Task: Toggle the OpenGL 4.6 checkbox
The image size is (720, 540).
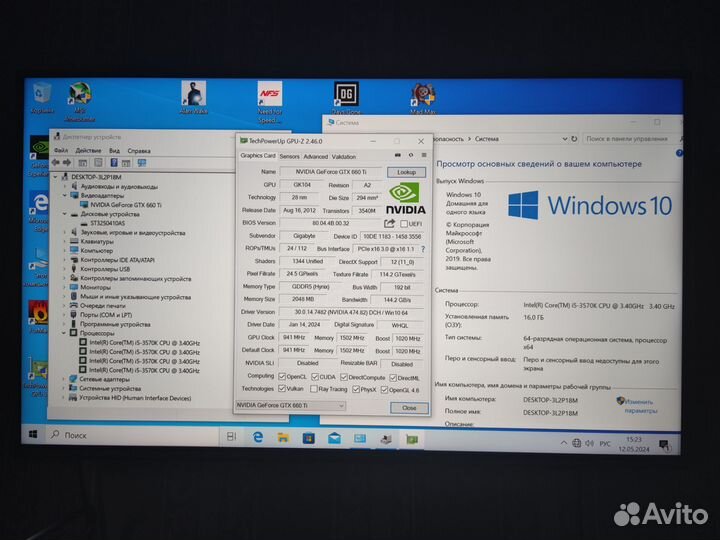Action: (384, 390)
